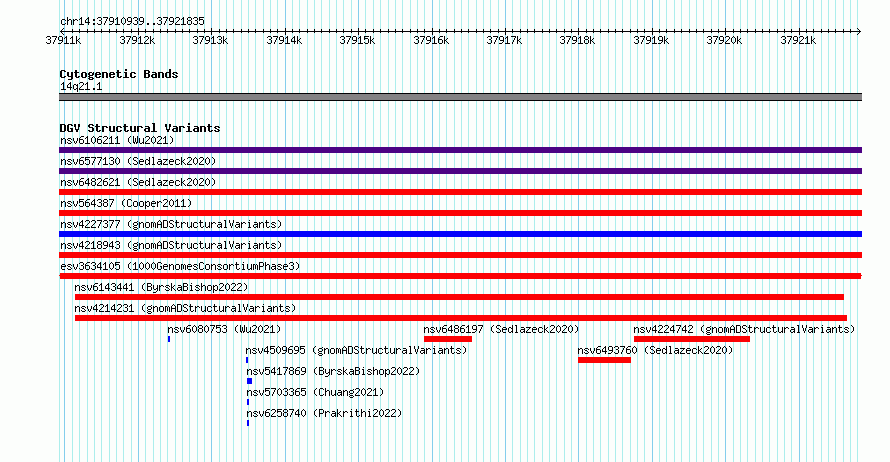Viewport: 890px width, 462px height.
Task: Open nsv4218943 (gnomADStructuralVariants) label
Action: (171, 245)
